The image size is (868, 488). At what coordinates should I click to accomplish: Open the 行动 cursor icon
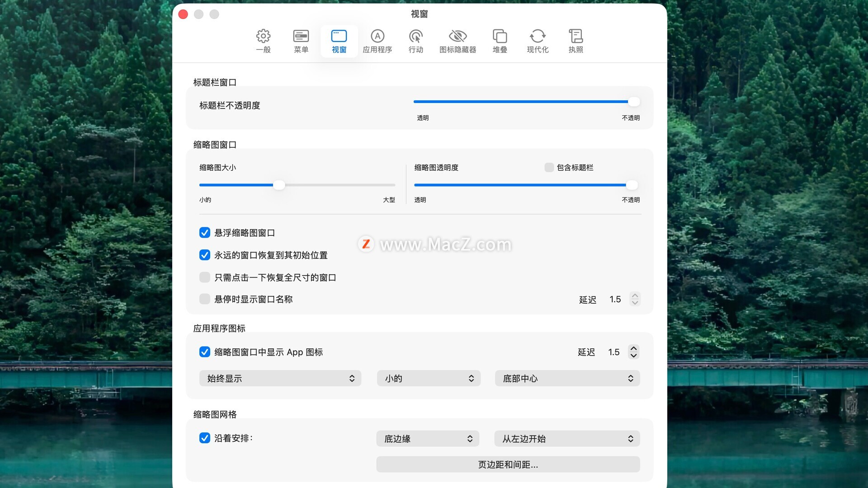tap(416, 36)
